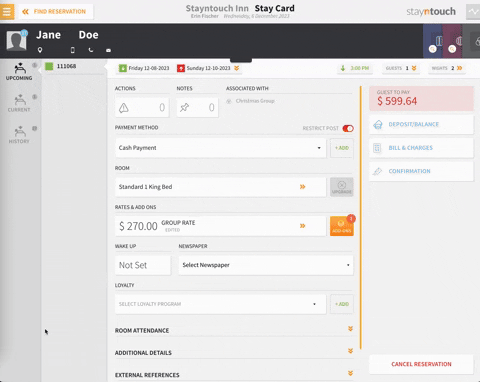Screen dimensions: 480x382
Task: Select reservation 111068 in the list
Action: (74, 66)
